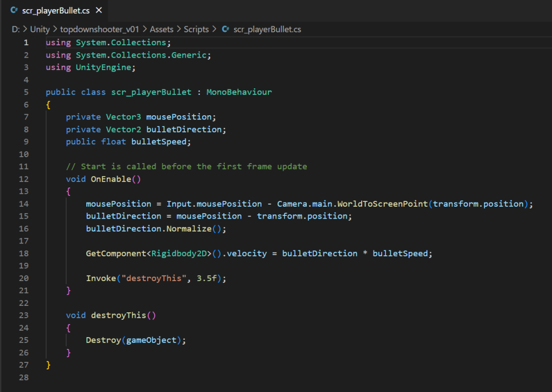Click the C# icon in the breadcrumb path
The width and height of the screenshot is (552, 392).
pos(226,29)
